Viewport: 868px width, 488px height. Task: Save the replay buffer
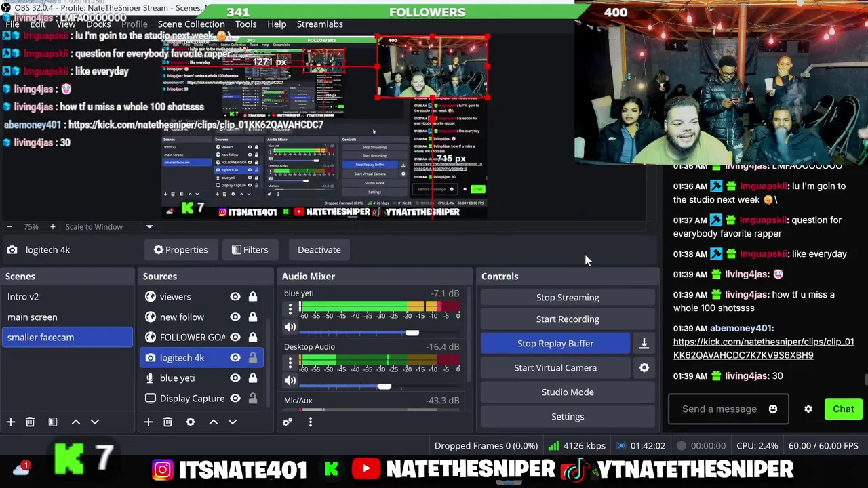[x=644, y=344]
